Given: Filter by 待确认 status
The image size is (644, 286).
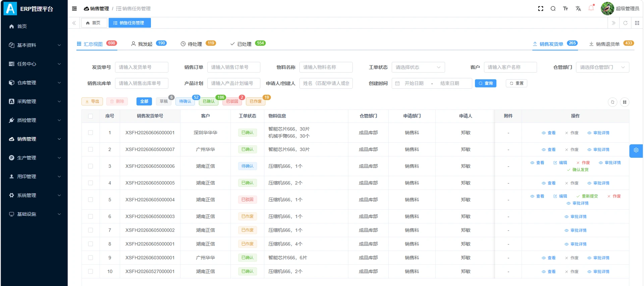Looking at the screenshot, I should (185, 101).
